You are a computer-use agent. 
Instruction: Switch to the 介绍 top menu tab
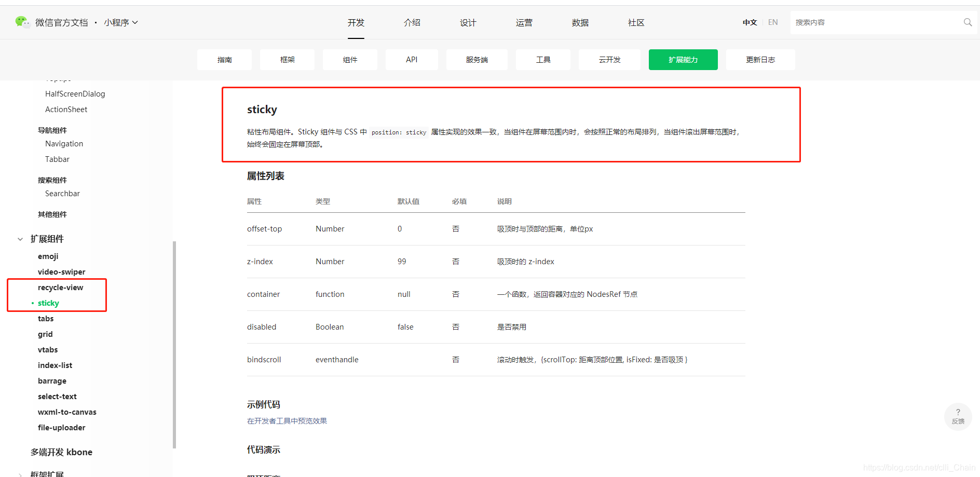coord(412,22)
